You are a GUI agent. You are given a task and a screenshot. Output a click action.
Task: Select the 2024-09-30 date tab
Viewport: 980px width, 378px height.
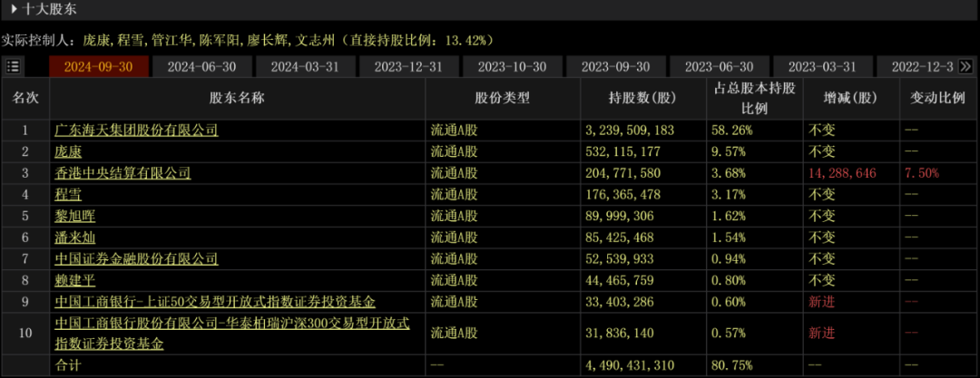99,67
